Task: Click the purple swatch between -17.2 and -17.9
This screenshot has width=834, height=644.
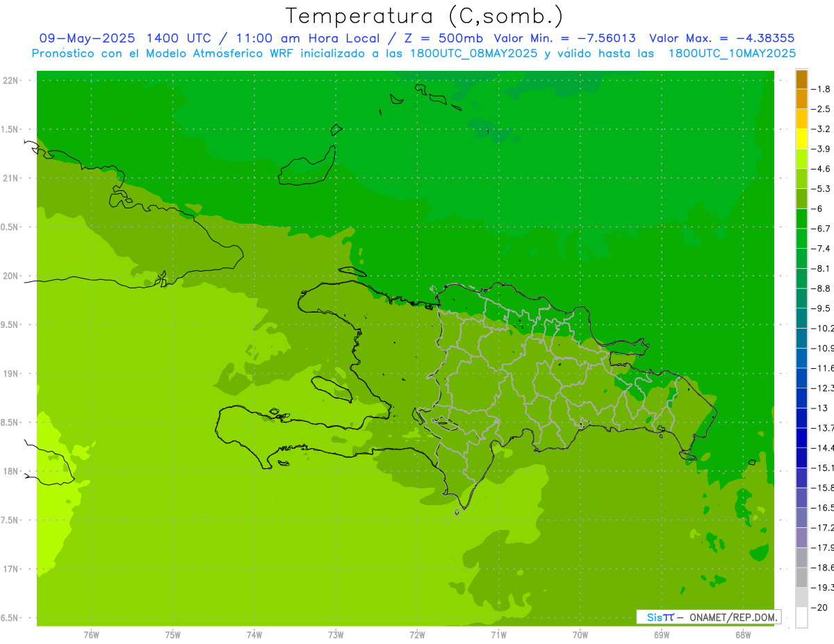Action: 801,537
